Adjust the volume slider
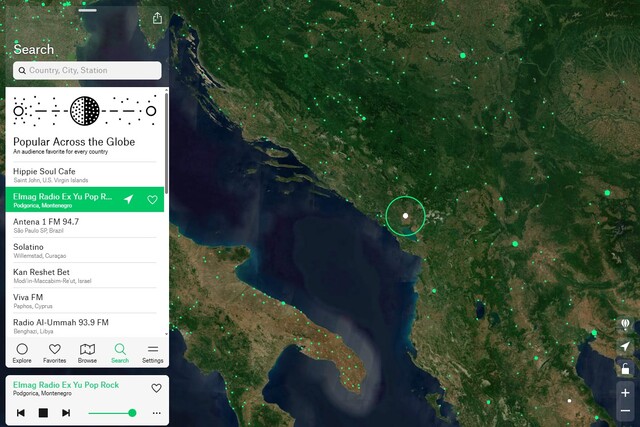This screenshot has height=427, width=640. [x=112, y=413]
